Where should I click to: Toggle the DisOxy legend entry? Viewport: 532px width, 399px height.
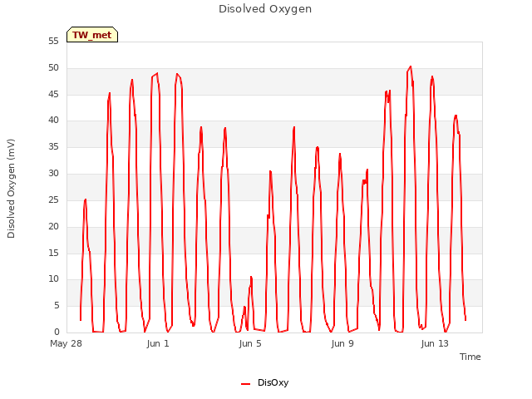[264, 382]
